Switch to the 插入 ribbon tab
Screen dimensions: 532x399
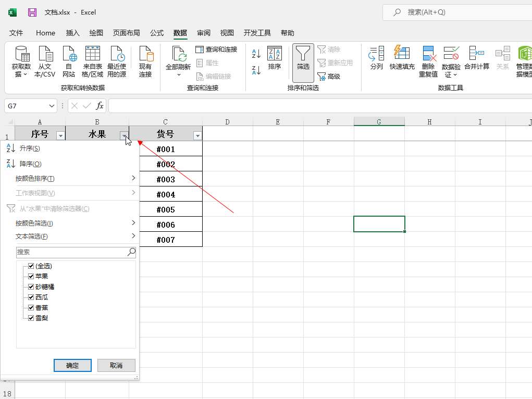(73, 33)
